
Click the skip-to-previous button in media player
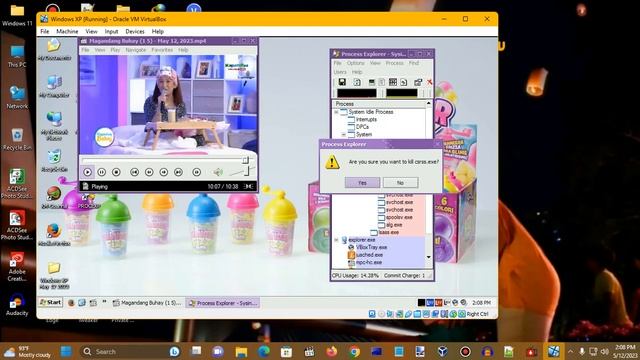pyautogui.click(x=134, y=172)
